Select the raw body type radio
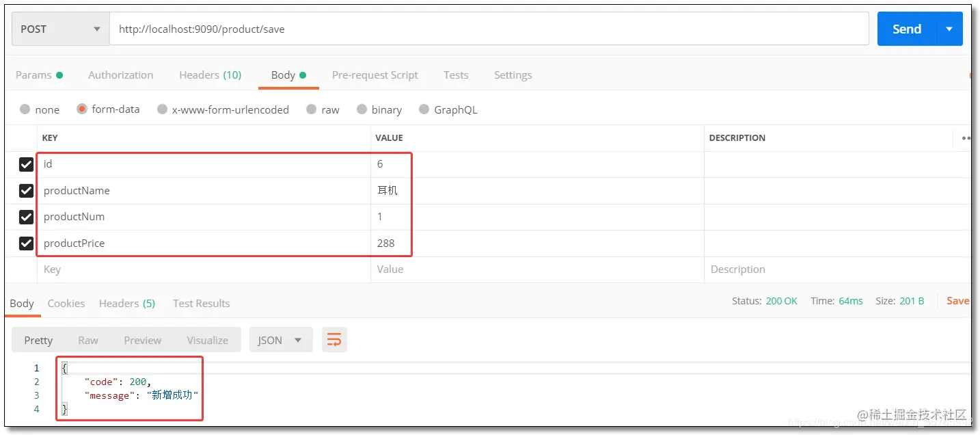 point(312,109)
